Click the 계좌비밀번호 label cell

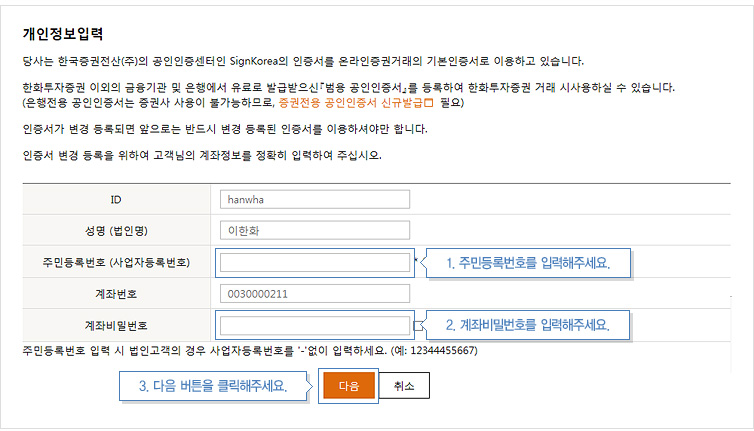point(116,326)
